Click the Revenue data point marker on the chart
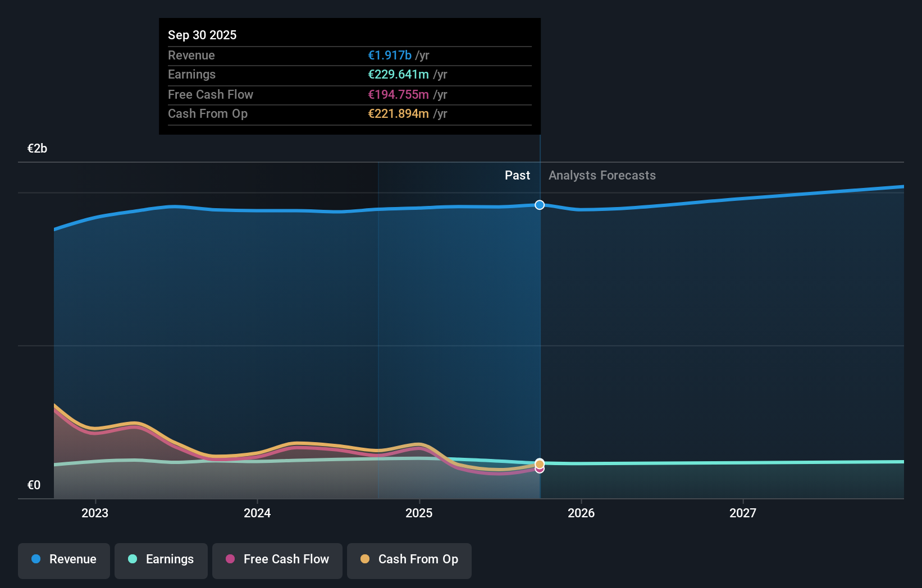Screen dimensions: 922x588 tap(539, 205)
